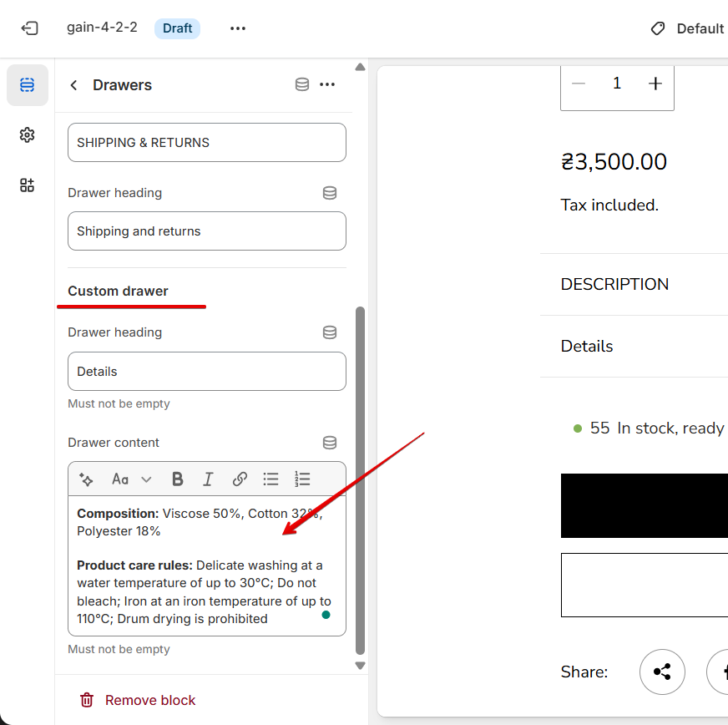The height and width of the screenshot is (725, 728).
Task: Toggle italic formatting in Drawer content
Action: [x=208, y=479]
